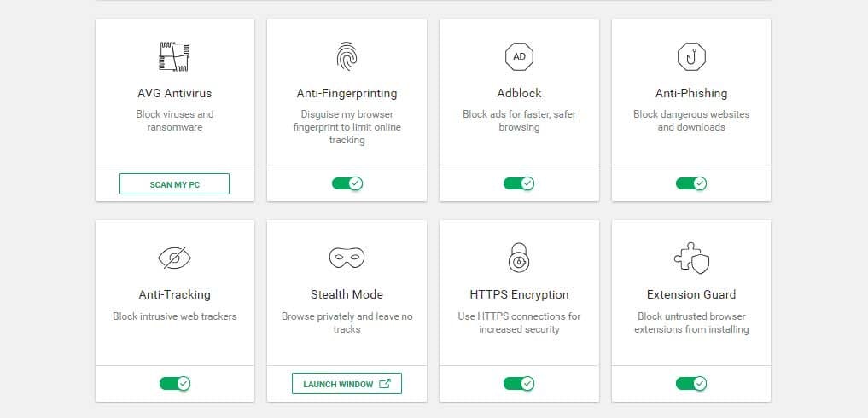Click the Adblock card heading
The image size is (868, 418).
click(519, 93)
